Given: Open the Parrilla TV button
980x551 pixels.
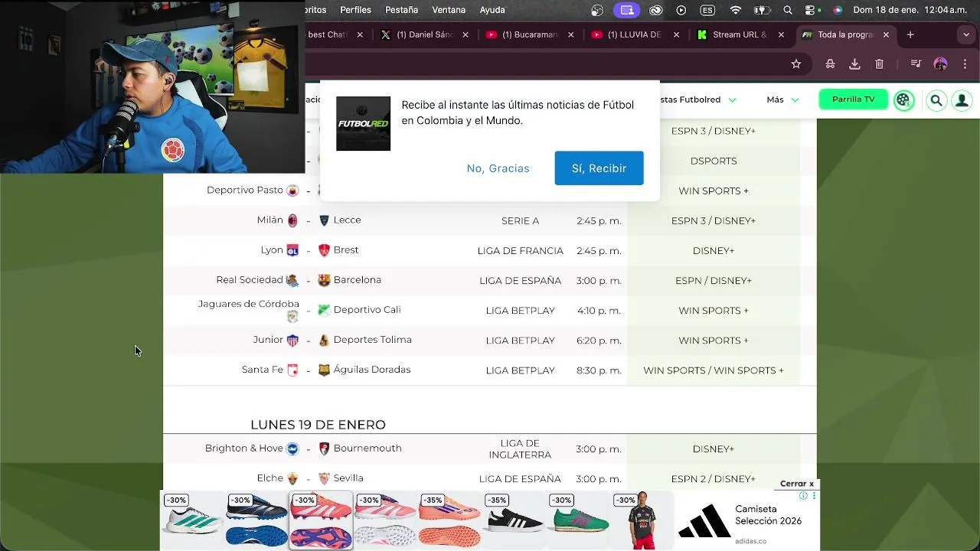Looking at the screenshot, I should [x=853, y=99].
